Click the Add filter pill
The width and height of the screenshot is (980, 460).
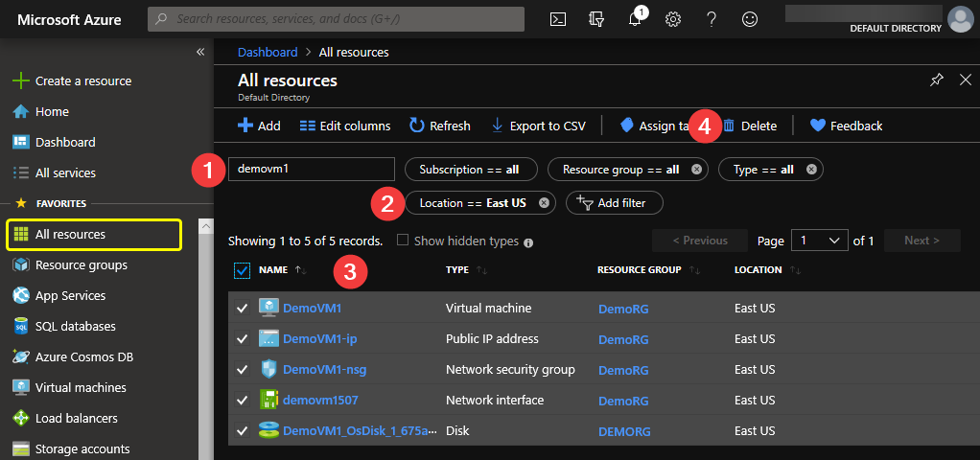tap(615, 202)
